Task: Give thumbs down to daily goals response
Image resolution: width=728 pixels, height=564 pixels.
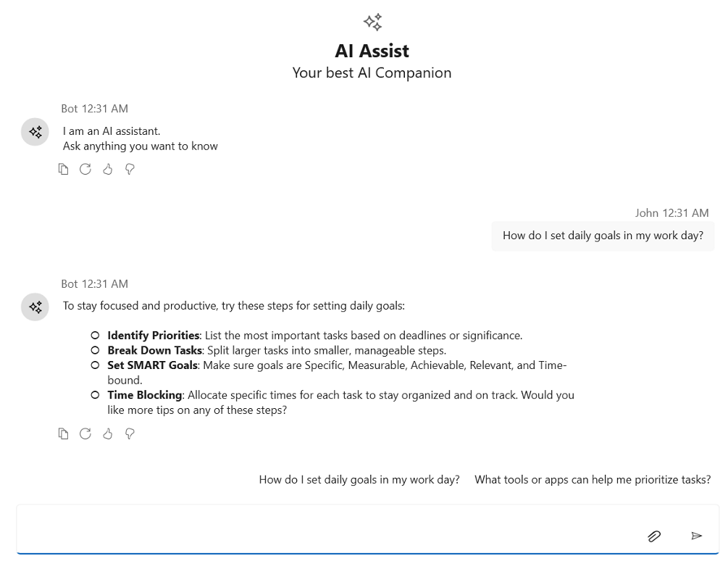Action: (130, 434)
